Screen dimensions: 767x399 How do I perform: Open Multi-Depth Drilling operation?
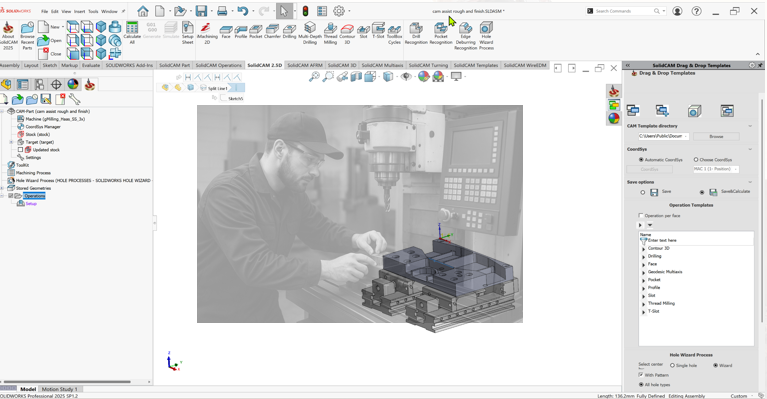(x=310, y=33)
